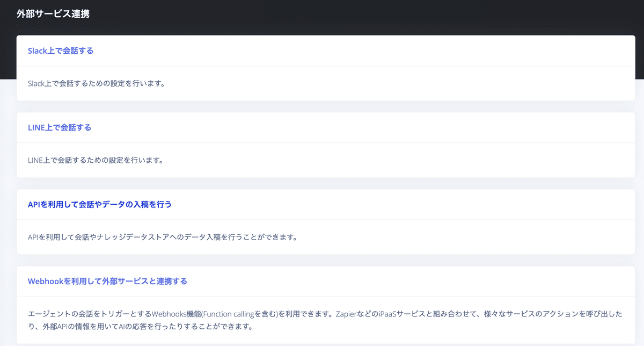Screen dimensions: 644x346
Task: Open the Slack上で会話する link
Action: (x=61, y=51)
